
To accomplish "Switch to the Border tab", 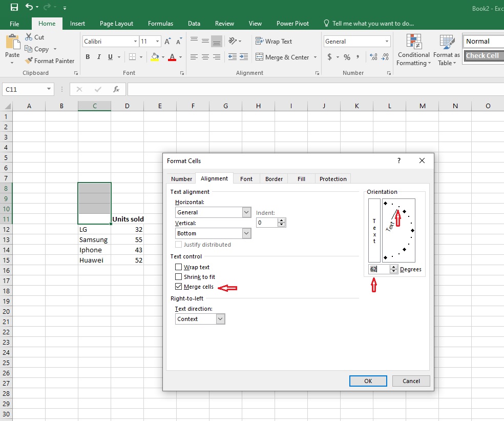I will pyautogui.click(x=274, y=178).
